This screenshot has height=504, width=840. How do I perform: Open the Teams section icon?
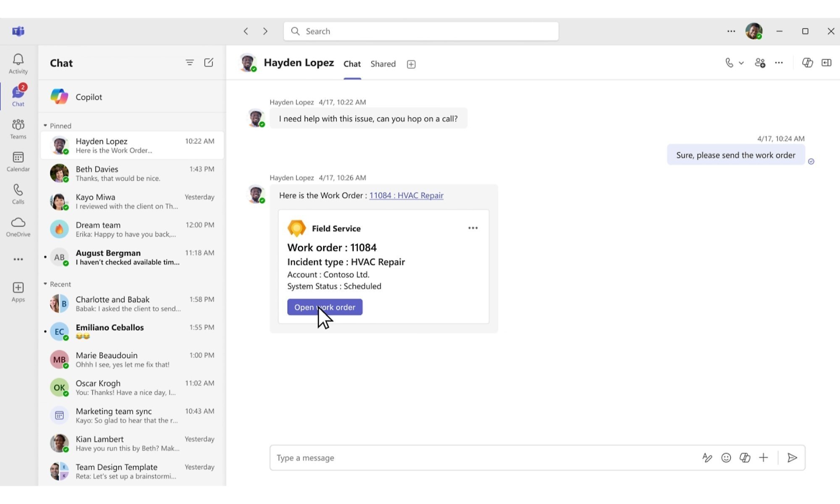pyautogui.click(x=18, y=129)
